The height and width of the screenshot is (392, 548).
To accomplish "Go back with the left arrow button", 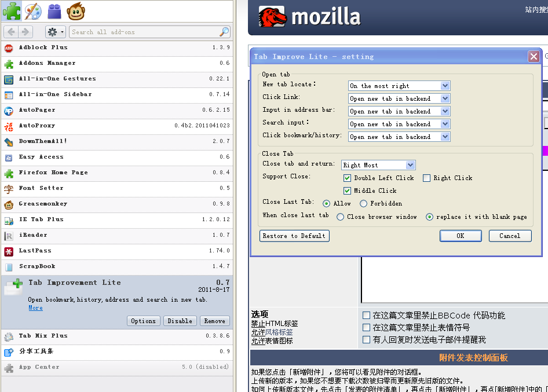I will 11,32.
